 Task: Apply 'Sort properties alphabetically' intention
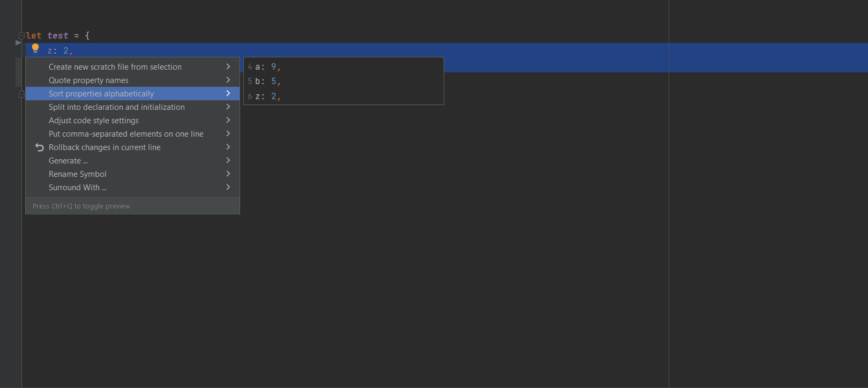coord(101,94)
